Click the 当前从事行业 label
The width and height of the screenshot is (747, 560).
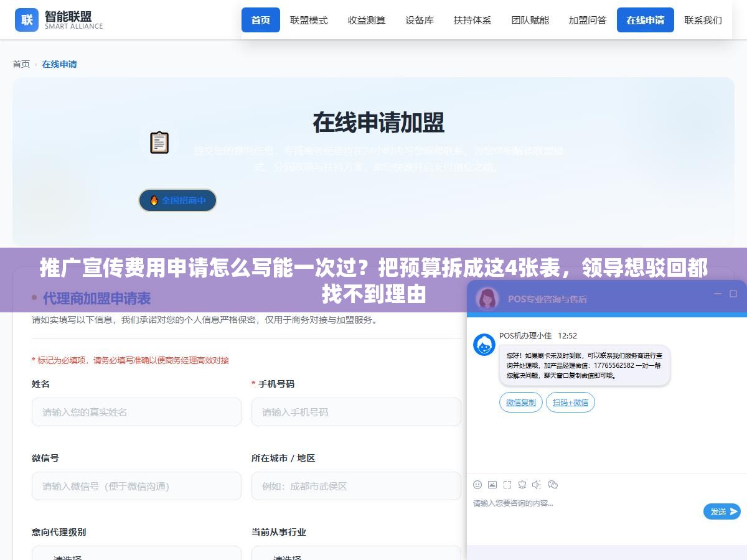pyautogui.click(x=279, y=532)
